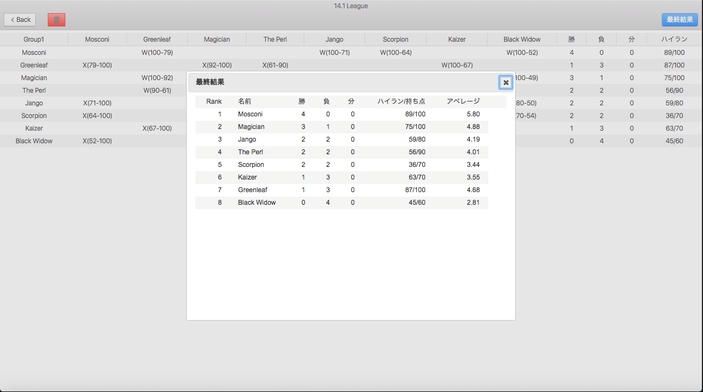Image resolution: width=703 pixels, height=392 pixels.
Task: Click average value 4.88
Action: (x=473, y=126)
